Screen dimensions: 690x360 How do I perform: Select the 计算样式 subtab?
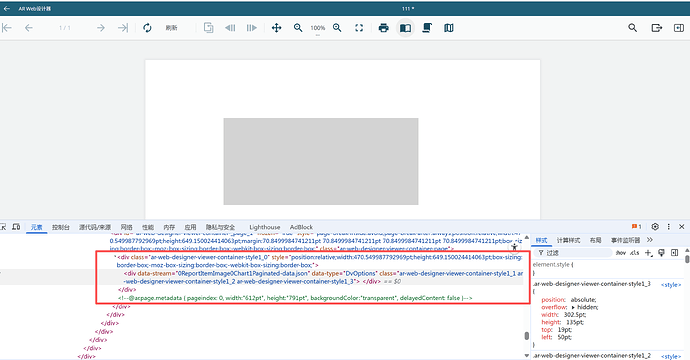[x=569, y=240]
